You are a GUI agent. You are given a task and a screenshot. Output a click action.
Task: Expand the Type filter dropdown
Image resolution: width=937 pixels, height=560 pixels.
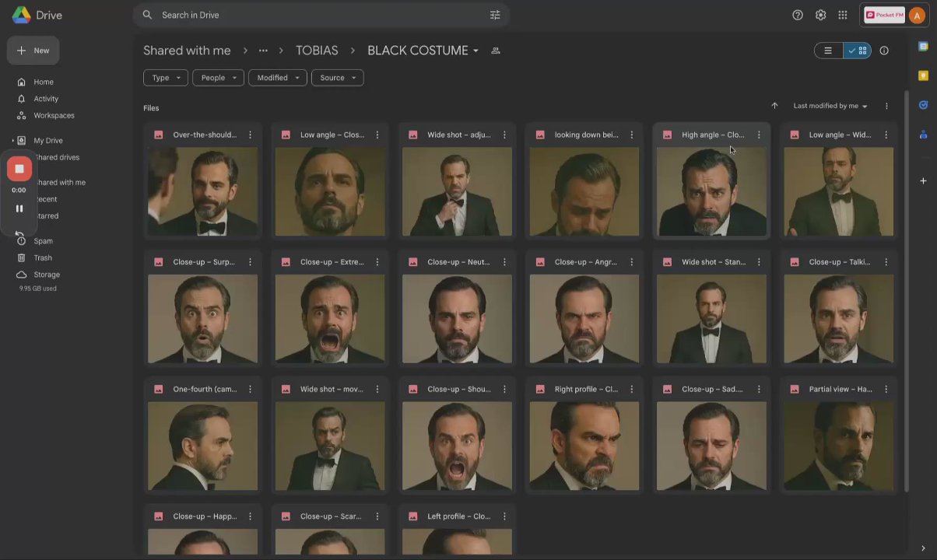[165, 78]
